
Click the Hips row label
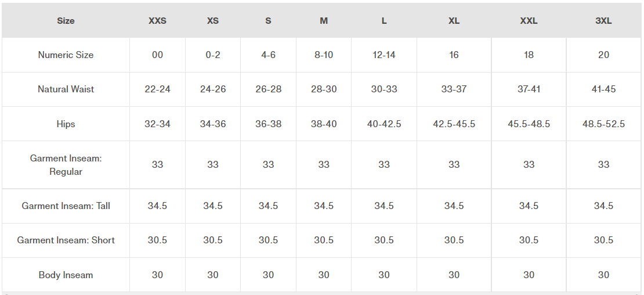point(66,124)
